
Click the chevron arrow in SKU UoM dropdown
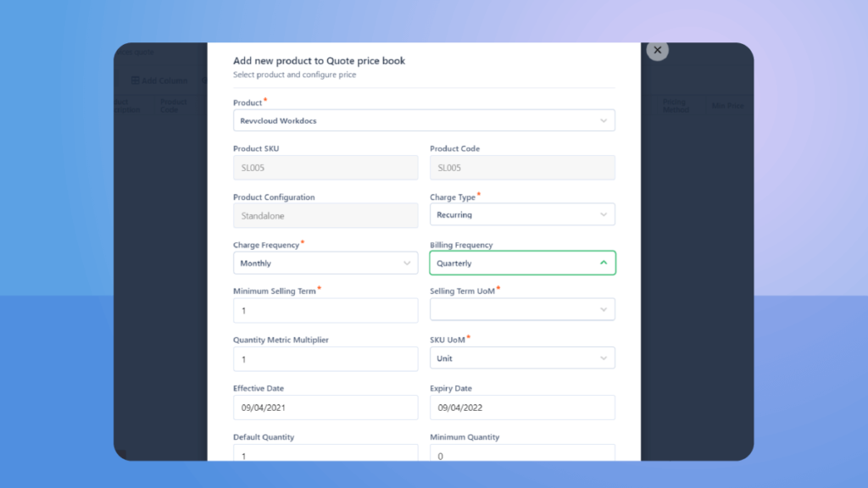coord(604,358)
